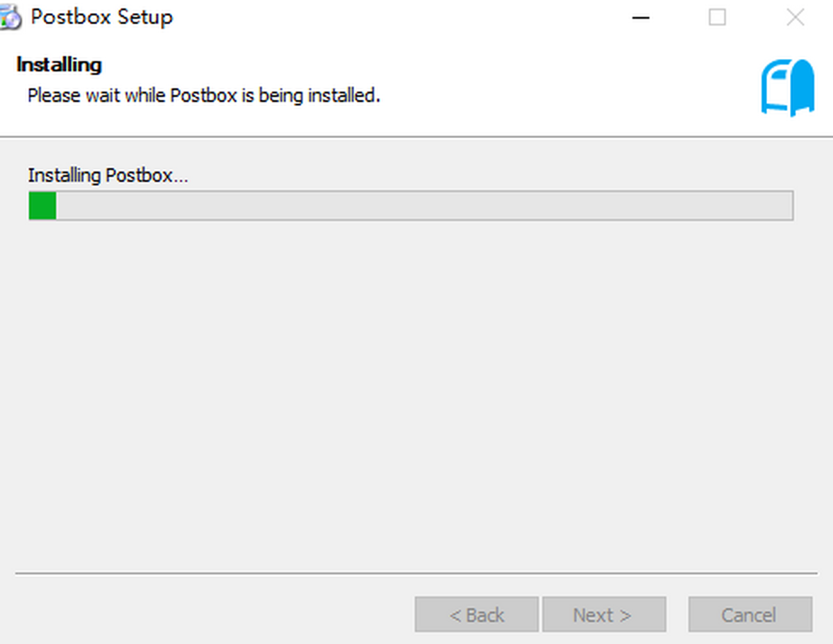
Task: Click the 'Postbox Setup' window title text
Action: pos(102,17)
